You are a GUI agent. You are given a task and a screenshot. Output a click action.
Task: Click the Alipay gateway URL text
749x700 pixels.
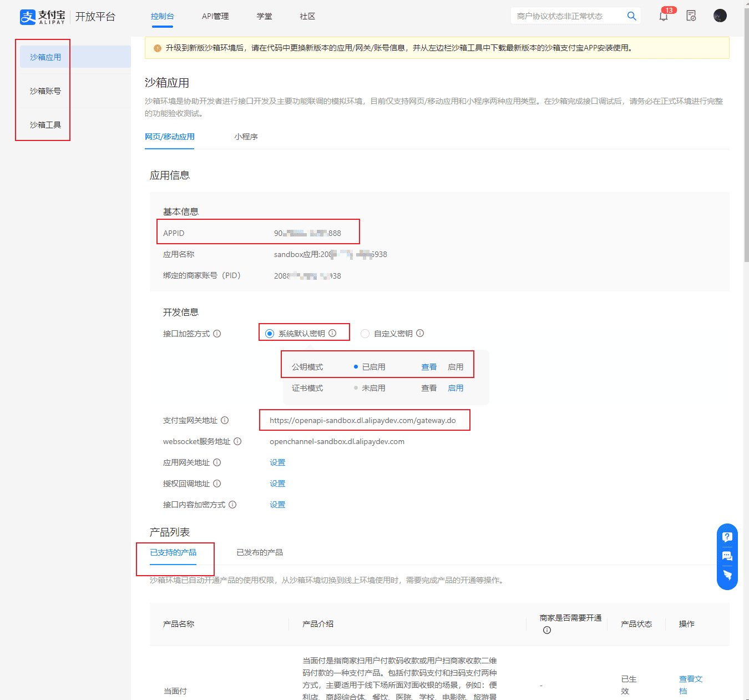point(363,420)
